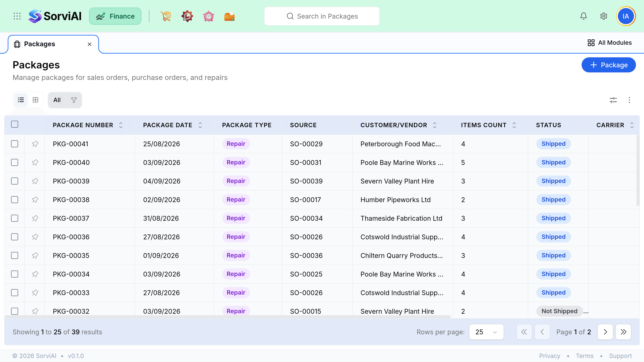Pin package PKG-00035

(35, 256)
